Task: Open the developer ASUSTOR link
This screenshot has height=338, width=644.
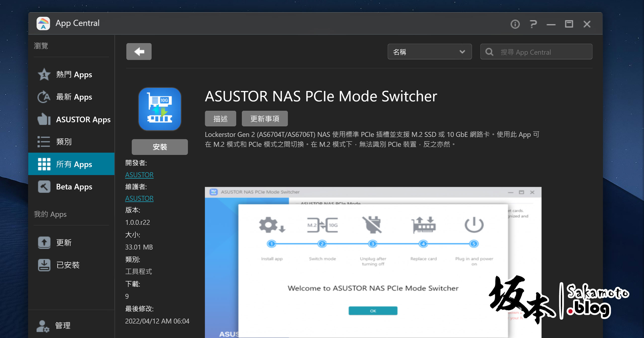Action: (x=139, y=175)
